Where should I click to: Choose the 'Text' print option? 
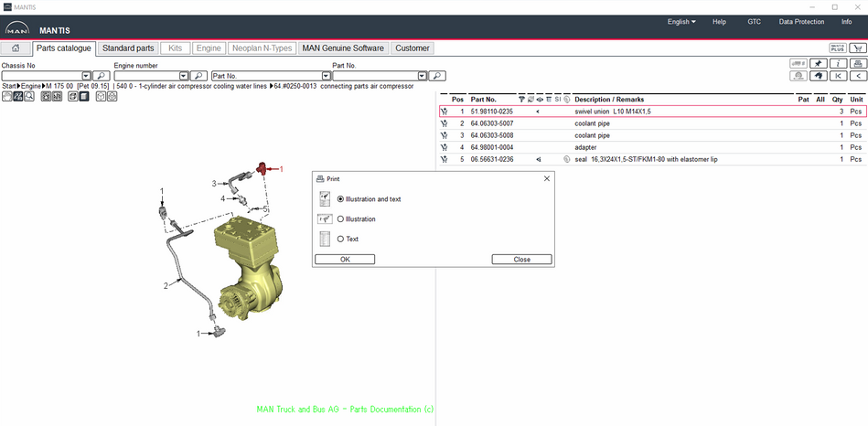coord(341,239)
